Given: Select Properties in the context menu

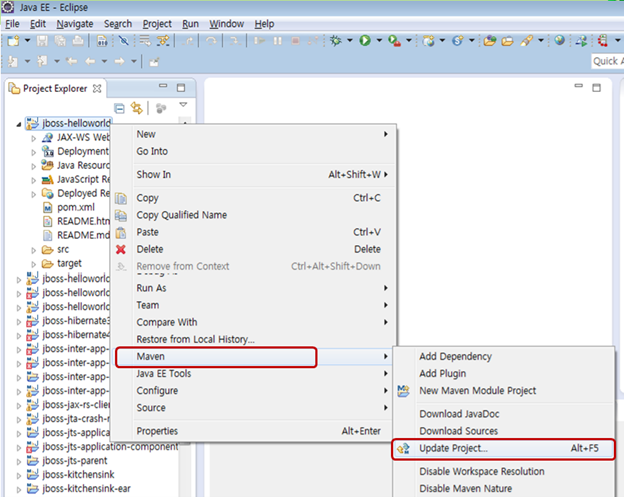Looking at the screenshot, I should 157,431.
